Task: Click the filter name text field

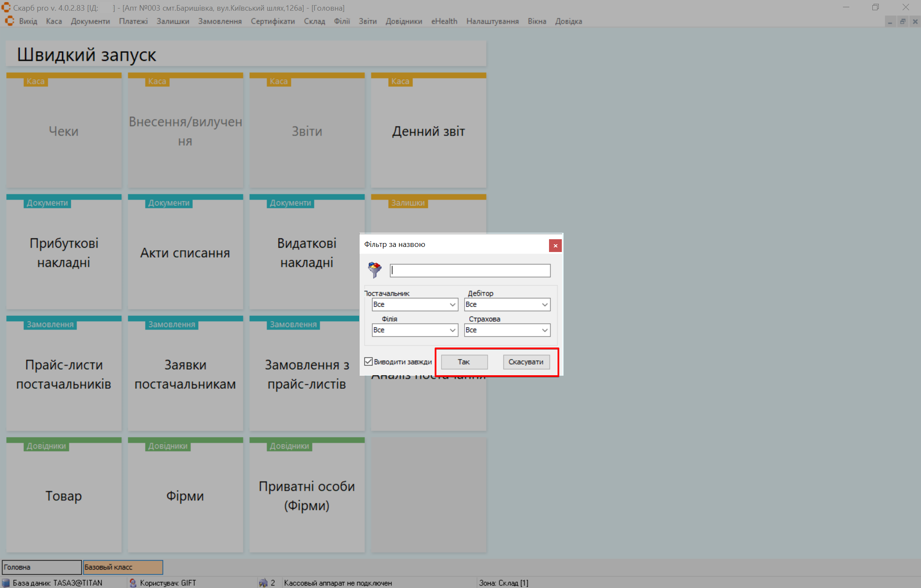Action: coord(470,270)
